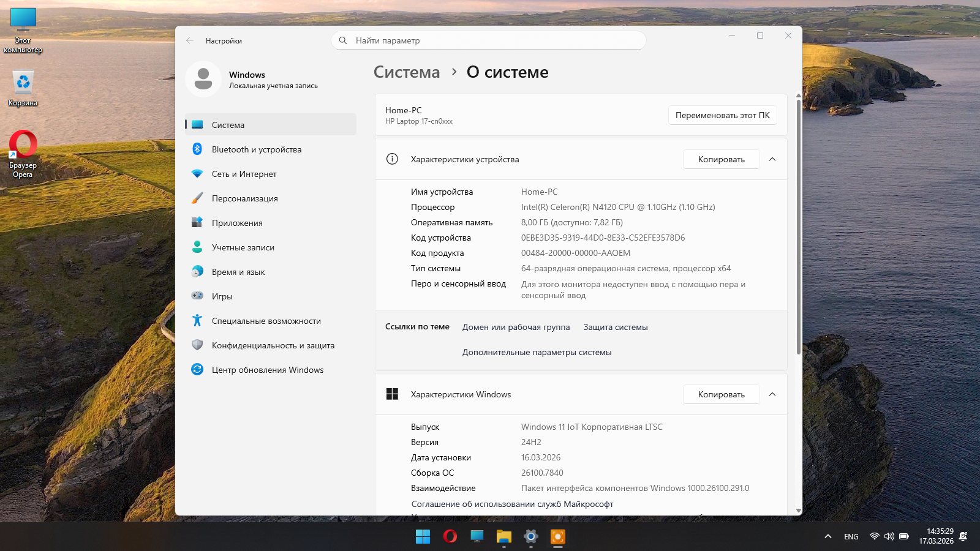Image resolution: width=980 pixels, height=551 pixels.
Task: Click the back arrow in Settings header
Action: 190,41
